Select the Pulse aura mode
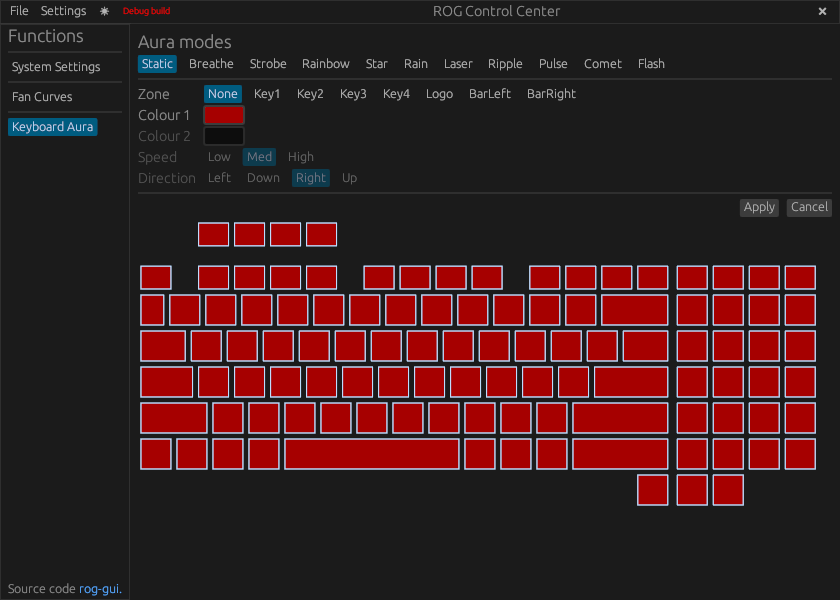The width and height of the screenshot is (840, 600). pos(553,64)
